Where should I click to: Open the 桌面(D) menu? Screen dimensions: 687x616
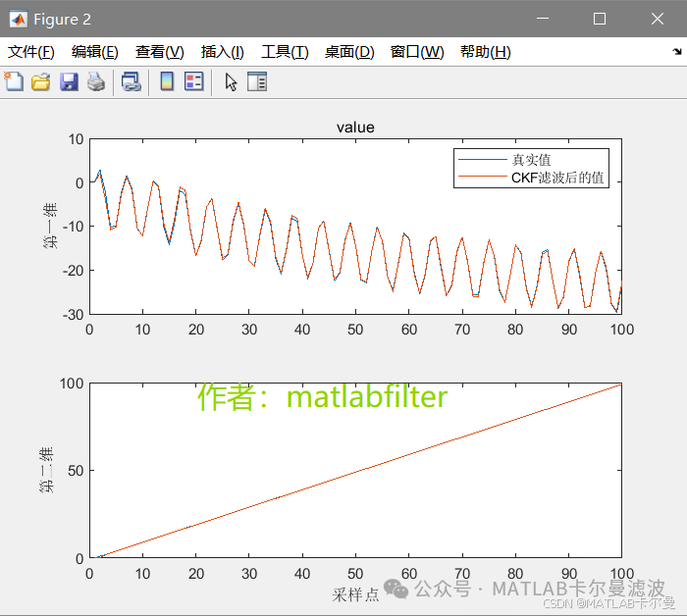tap(349, 52)
